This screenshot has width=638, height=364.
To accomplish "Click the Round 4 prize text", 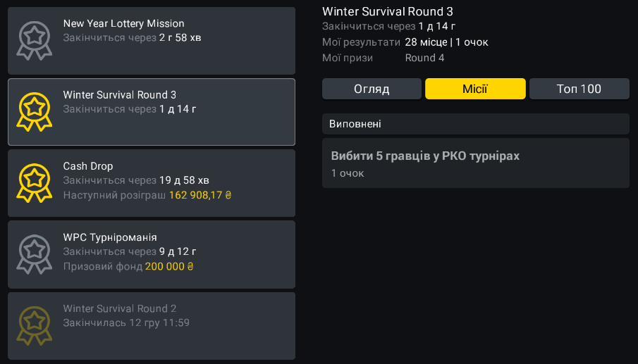I will point(424,58).
